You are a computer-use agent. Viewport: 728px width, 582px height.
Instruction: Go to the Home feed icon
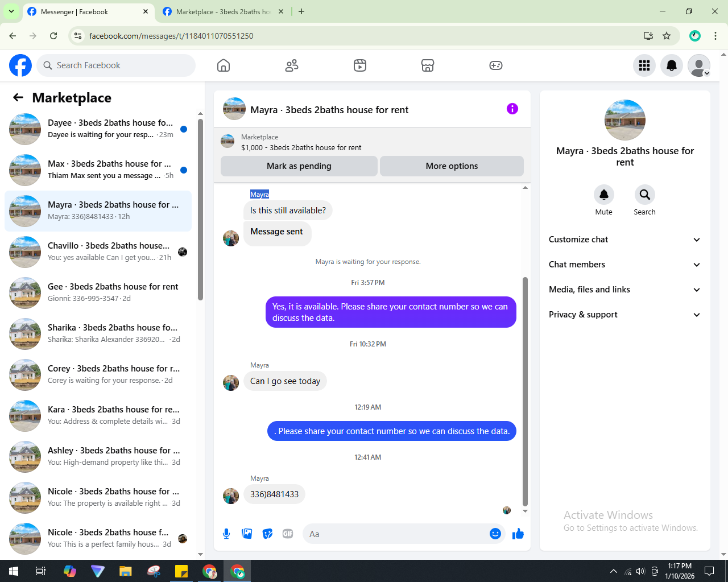224,65
